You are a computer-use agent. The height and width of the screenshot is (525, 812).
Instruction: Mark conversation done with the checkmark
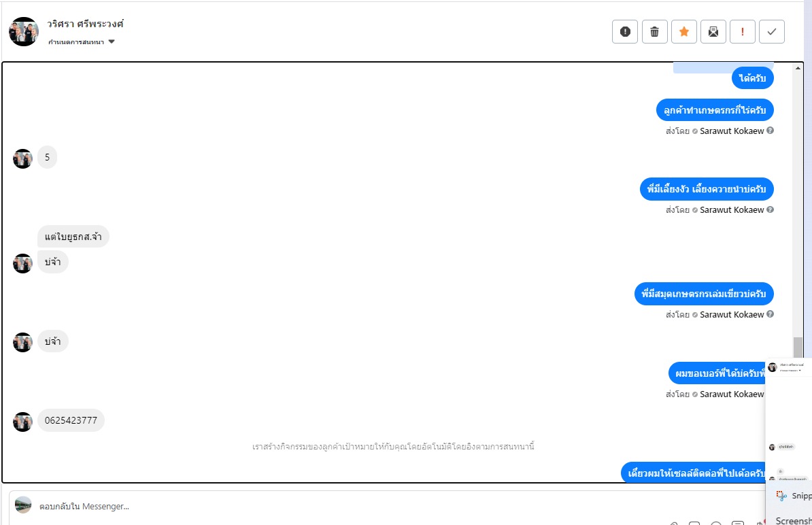pos(772,31)
